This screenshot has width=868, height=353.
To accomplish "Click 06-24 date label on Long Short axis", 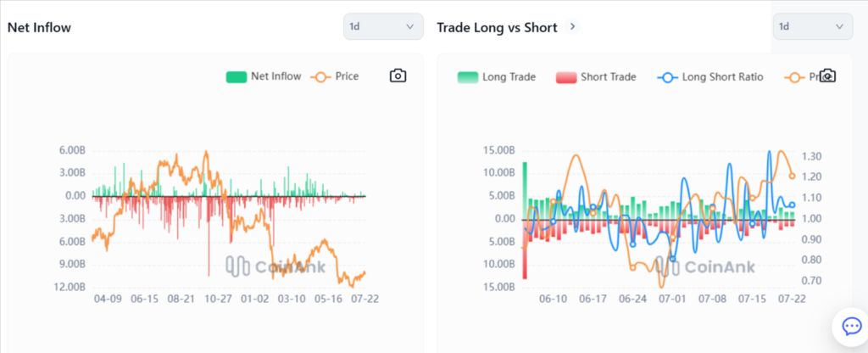I will coord(632,299).
